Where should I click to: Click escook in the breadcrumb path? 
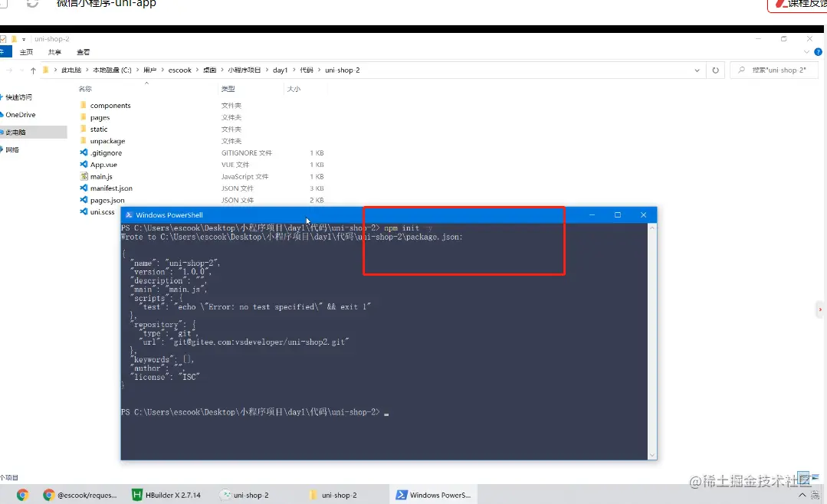pos(180,70)
